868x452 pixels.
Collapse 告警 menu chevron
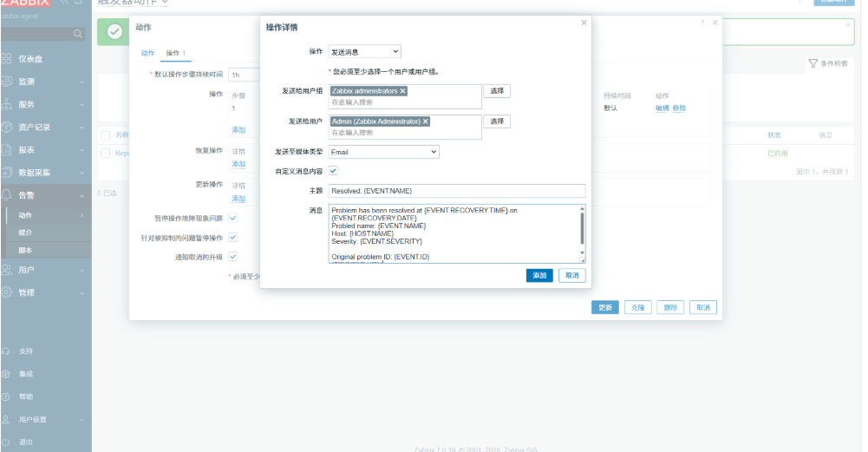point(82,195)
